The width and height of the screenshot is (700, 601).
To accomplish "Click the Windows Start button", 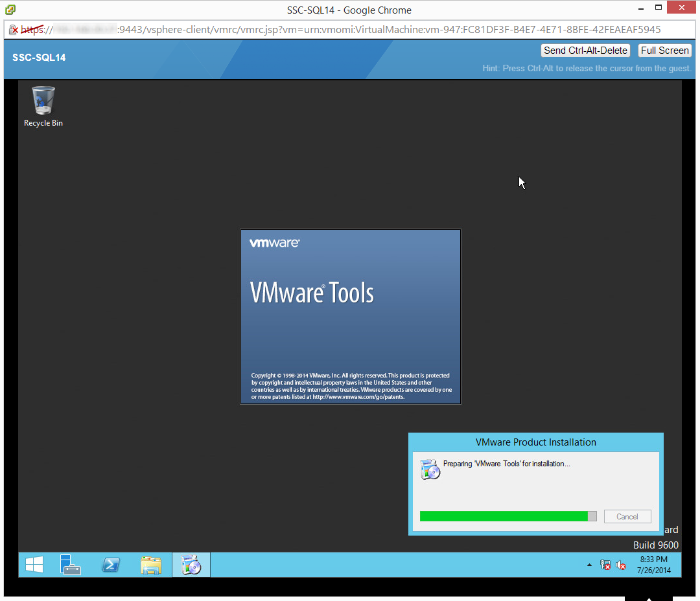I will [34, 565].
